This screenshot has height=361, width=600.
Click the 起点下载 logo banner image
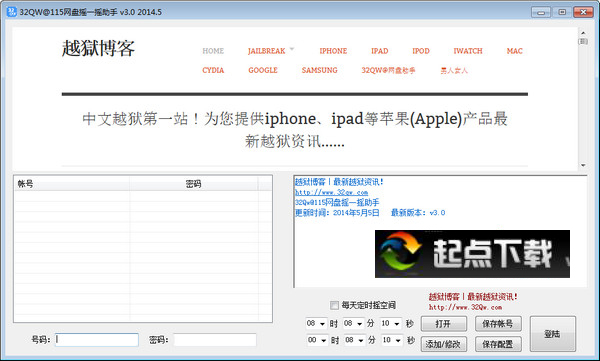[x=472, y=254]
